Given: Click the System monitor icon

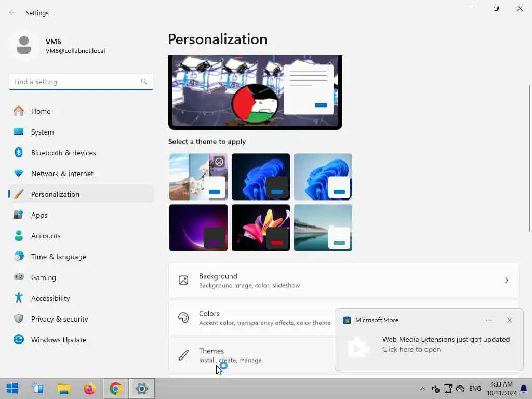Looking at the screenshot, I should tap(19, 131).
